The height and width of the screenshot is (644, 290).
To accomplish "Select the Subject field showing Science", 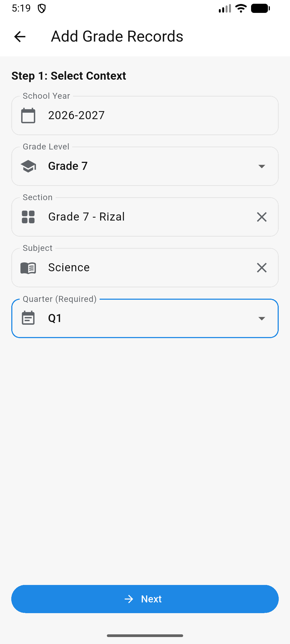I will tap(69, 268).
